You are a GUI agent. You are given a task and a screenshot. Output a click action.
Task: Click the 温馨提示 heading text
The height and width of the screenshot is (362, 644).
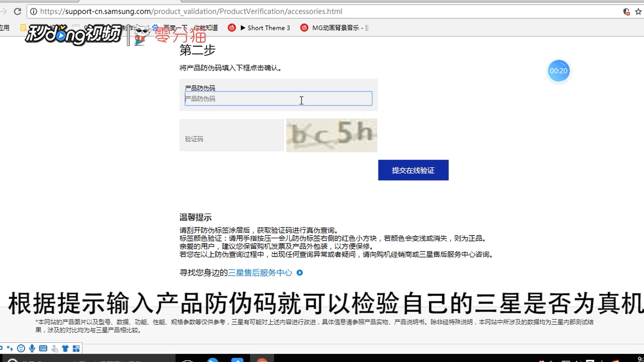click(196, 217)
